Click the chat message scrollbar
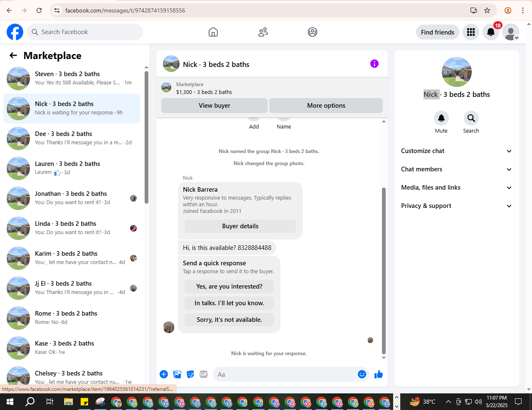 [x=384, y=270]
